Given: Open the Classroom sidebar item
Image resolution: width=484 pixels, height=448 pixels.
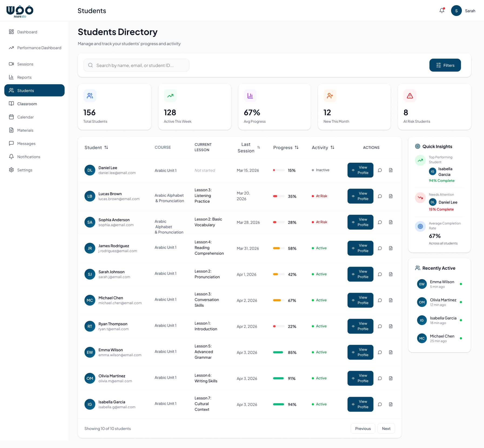Looking at the screenshot, I should tap(27, 104).
